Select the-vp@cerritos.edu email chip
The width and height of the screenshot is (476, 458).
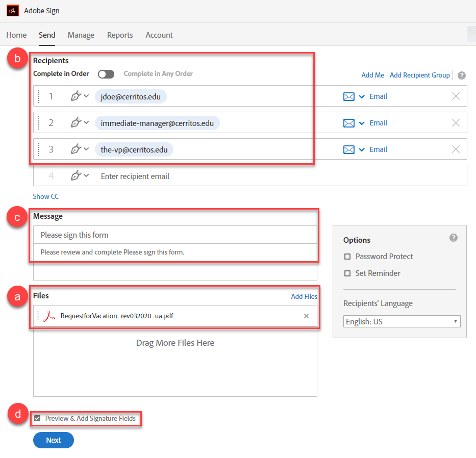point(134,149)
